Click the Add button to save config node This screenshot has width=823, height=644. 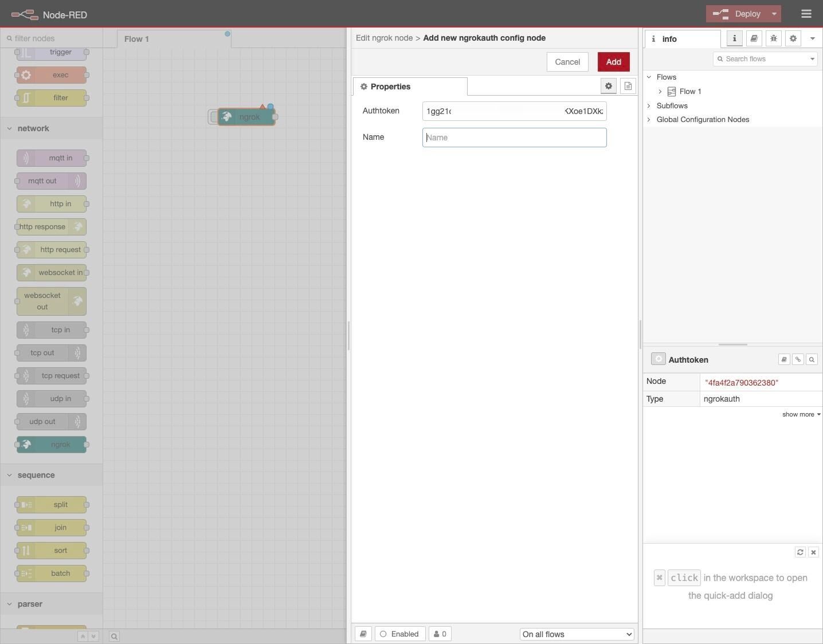tap(613, 61)
